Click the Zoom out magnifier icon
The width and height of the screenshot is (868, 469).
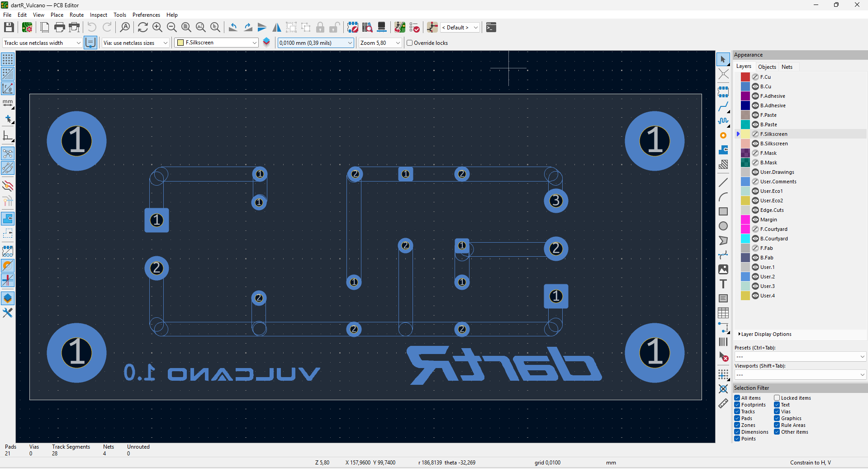tap(172, 27)
